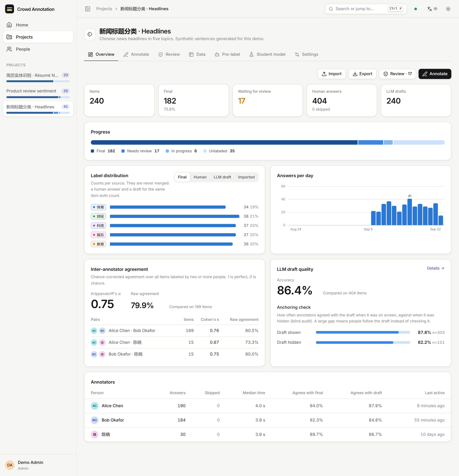The width and height of the screenshot is (459, 476).
Task: Select the 体育 label chip
Action: coord(98,207)
